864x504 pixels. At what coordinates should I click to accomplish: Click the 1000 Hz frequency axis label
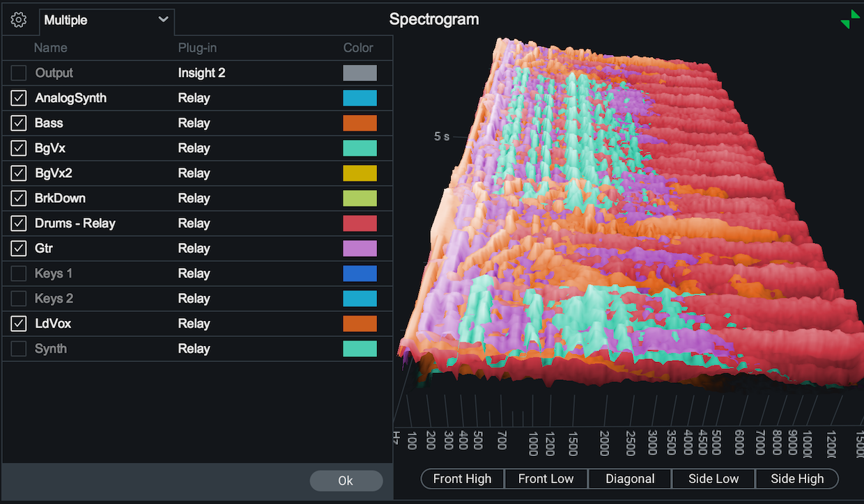pyautogui.click(x=532, y=443)
